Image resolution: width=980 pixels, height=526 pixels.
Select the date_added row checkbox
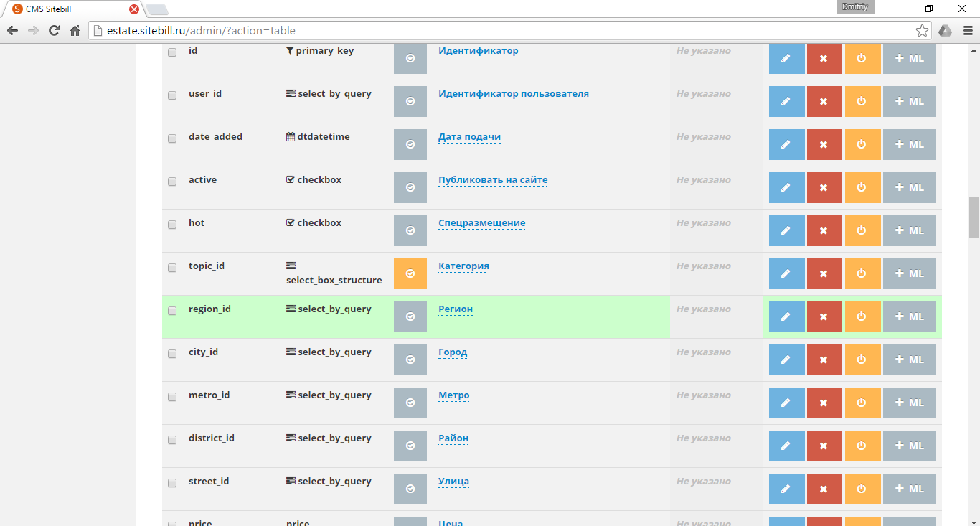pos(172,138)
